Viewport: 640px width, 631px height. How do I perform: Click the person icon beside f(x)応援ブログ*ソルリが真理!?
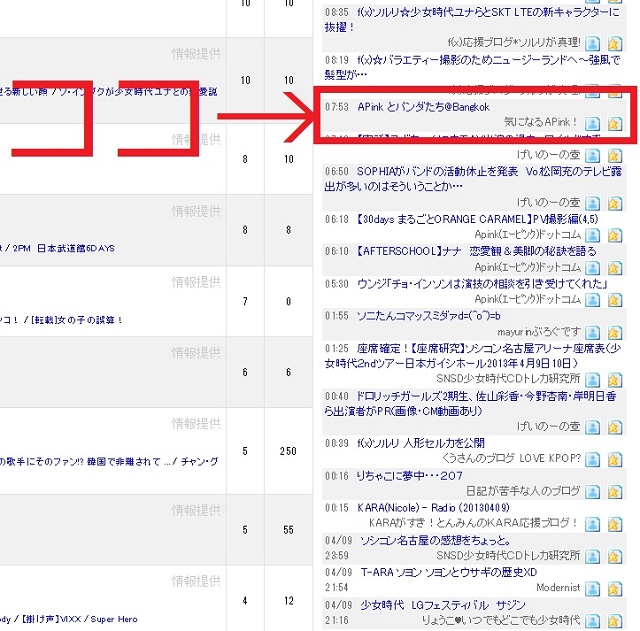click(x=592, y=43)
